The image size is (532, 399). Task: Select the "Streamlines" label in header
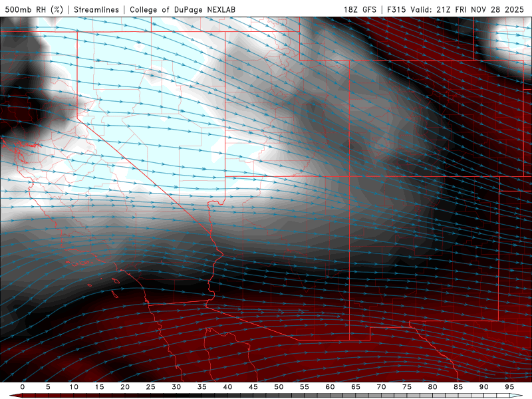96,9
